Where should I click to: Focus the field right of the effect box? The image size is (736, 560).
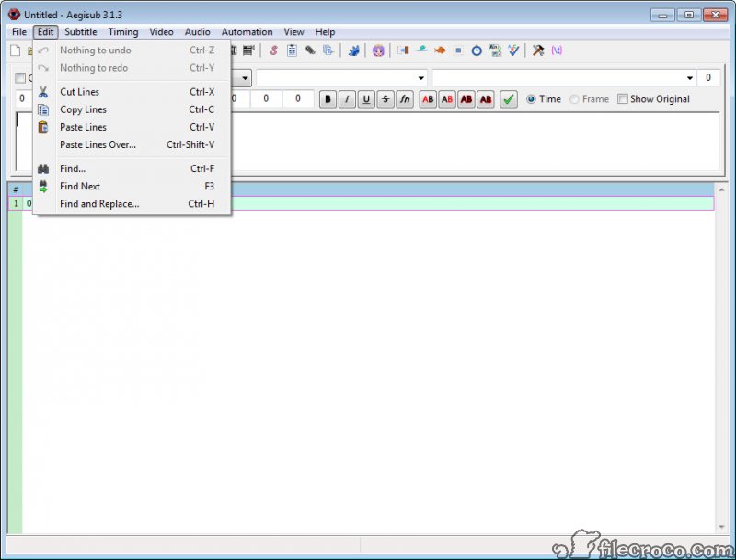tap(708, 78)
